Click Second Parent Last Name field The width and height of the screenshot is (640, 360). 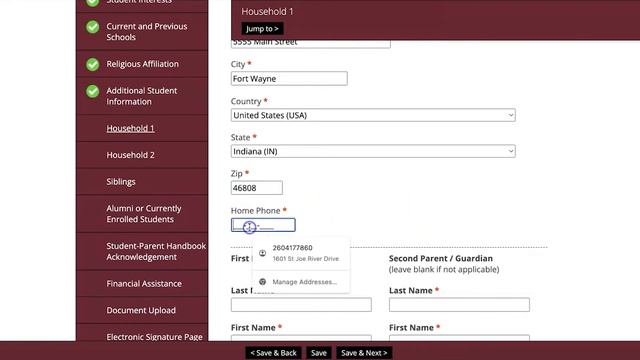459,304
